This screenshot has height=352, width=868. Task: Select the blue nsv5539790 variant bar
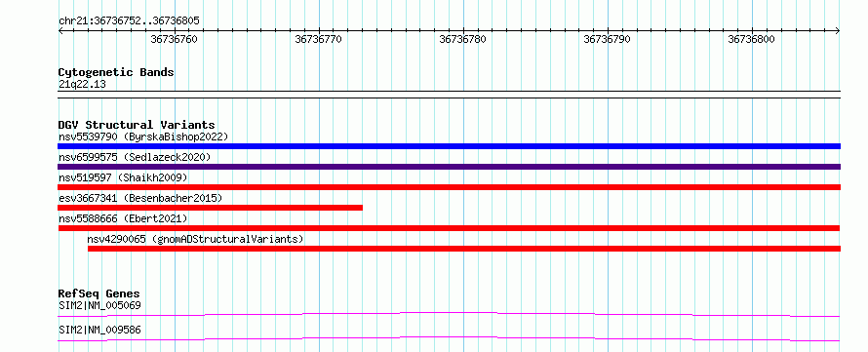(449, 146)
